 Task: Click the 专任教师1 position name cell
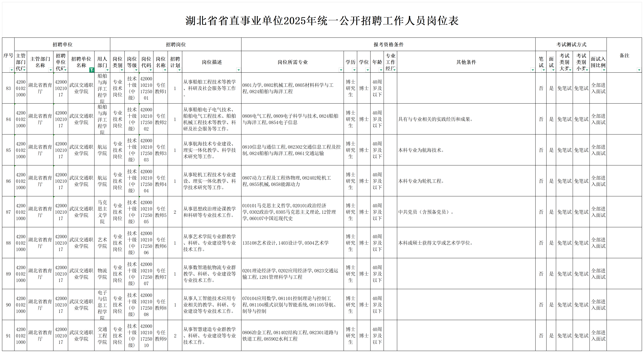pos(161,88)
